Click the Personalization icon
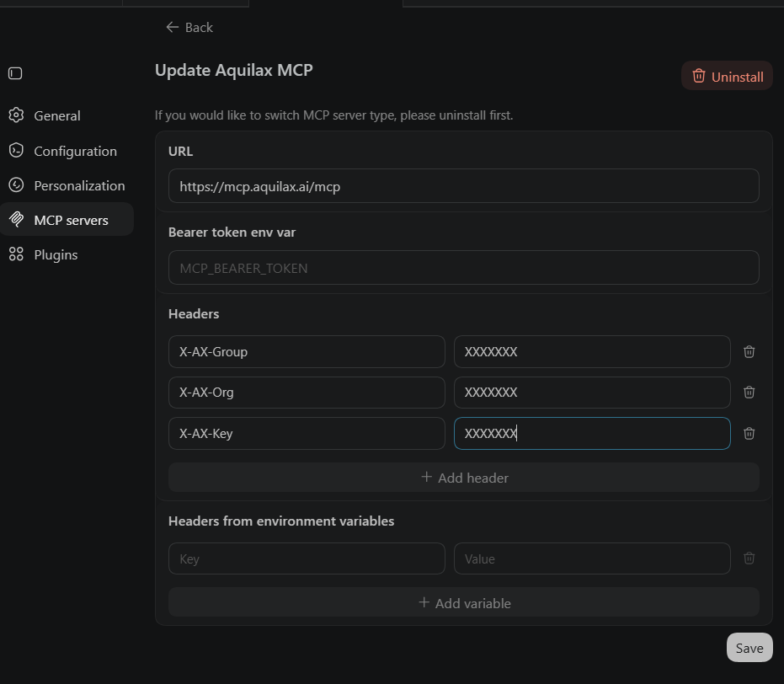Screen dimensions: 784x684 [x=16, y=185]
